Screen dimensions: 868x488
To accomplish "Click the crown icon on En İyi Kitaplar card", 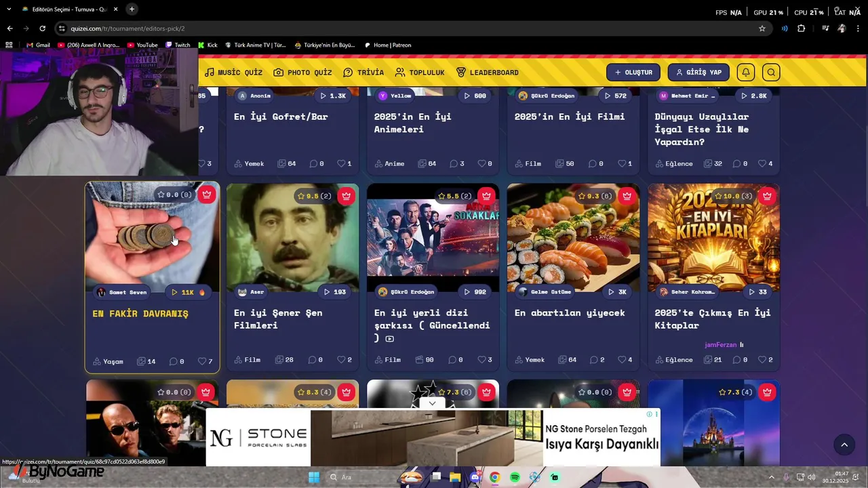I will (768, 196).
